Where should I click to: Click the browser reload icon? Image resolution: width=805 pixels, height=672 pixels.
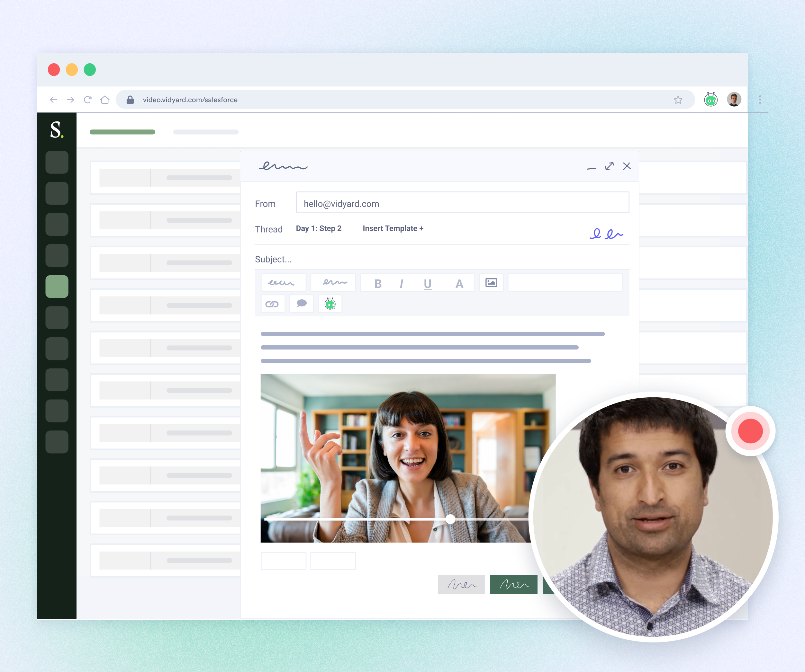tap(88, 100)
